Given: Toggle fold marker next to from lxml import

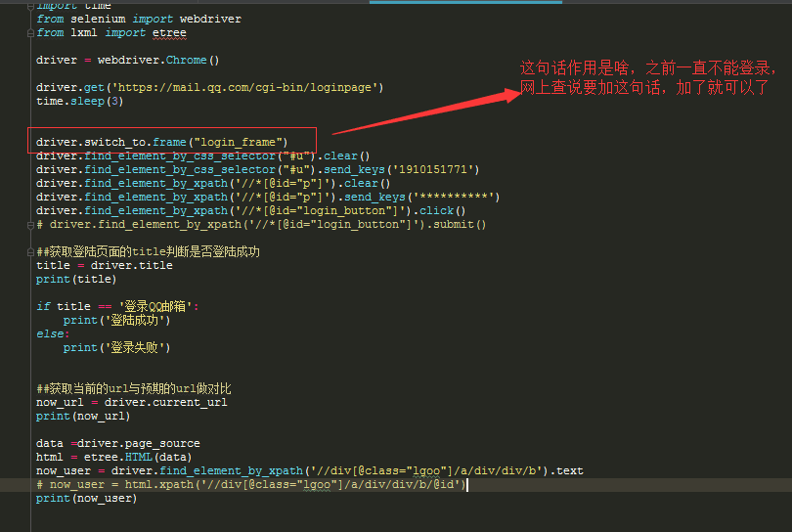Looking at the screenshot, I should 31,32.
